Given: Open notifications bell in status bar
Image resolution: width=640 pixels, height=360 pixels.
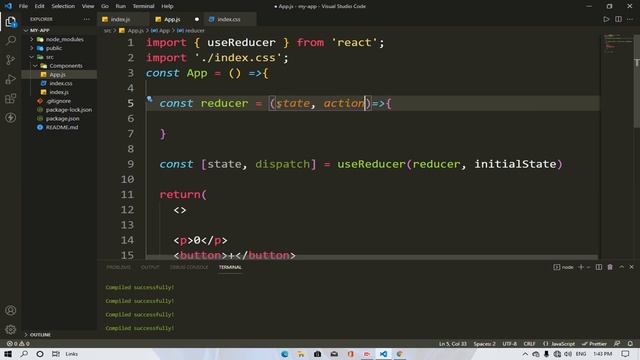Looking at the screenshot, I should (x=630, y=344).
